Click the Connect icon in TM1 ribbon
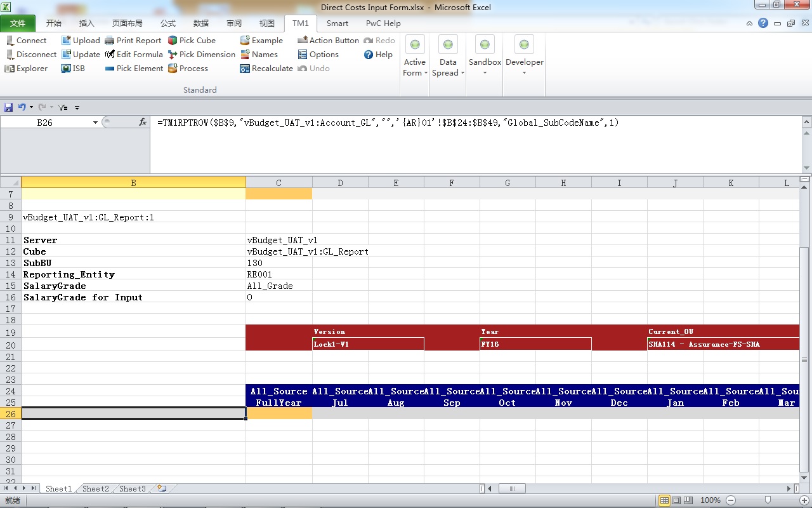The width and height of the screenshot is (812, 508). 10,40
